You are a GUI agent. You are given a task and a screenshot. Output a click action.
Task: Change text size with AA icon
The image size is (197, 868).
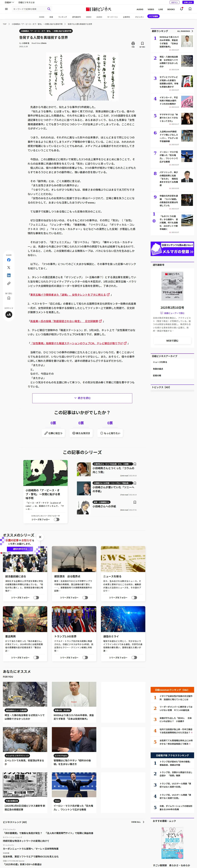(9, 314)
